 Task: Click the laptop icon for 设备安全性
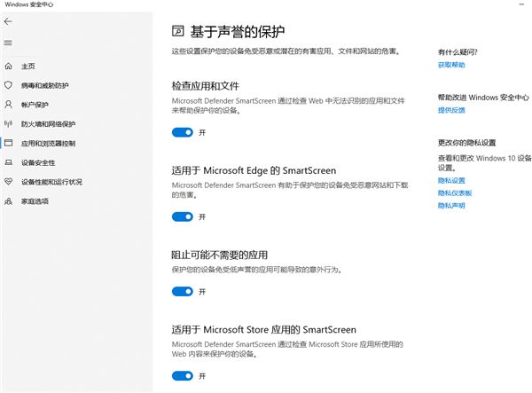point(9,162)
